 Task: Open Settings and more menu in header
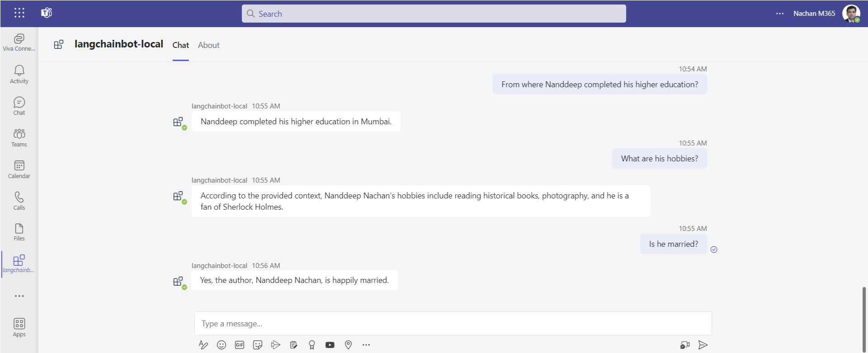click(779, 14)
